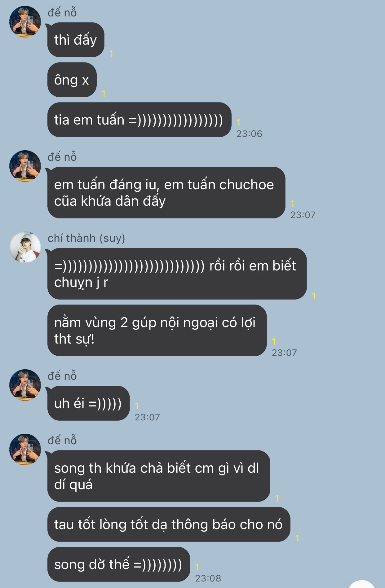
Task: Select the "thì đấy" message bubble
Action: [x=76, y=40]
